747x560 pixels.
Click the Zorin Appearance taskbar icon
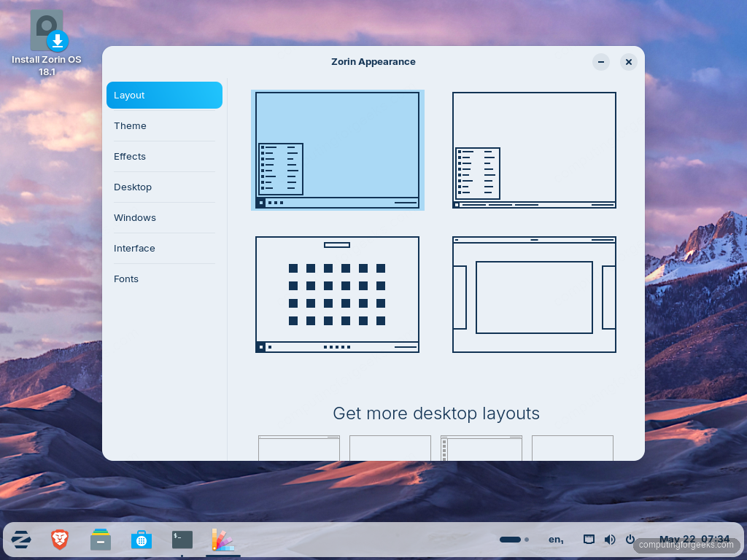point(223,540)
